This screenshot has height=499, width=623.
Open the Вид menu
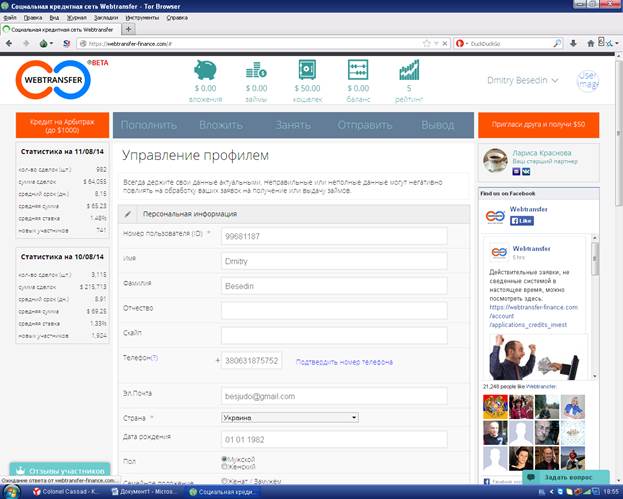pyautogui.click(x=54, y=18)
